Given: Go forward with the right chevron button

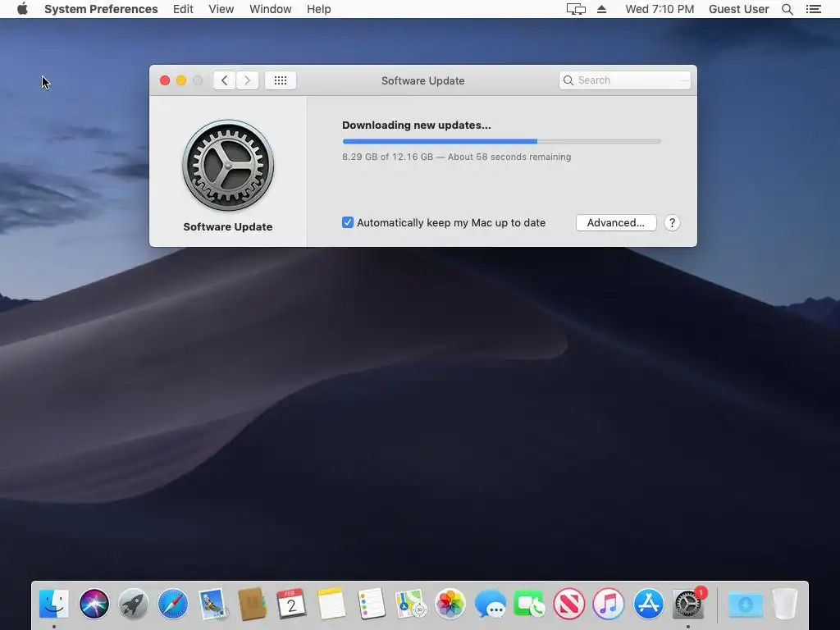Looking at the screenshot, I should [247, 80].
